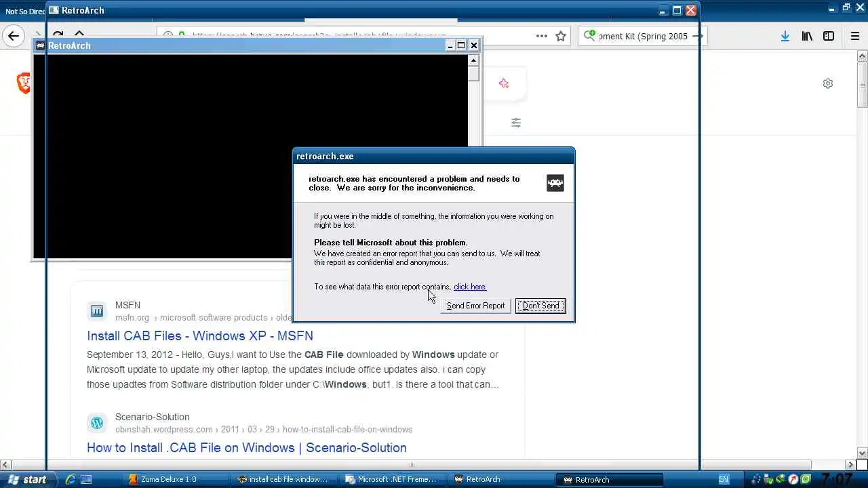Click the taskbar clock showing 7:07
The width and height of the screenshot is (868, 488).
pos(836,479)
